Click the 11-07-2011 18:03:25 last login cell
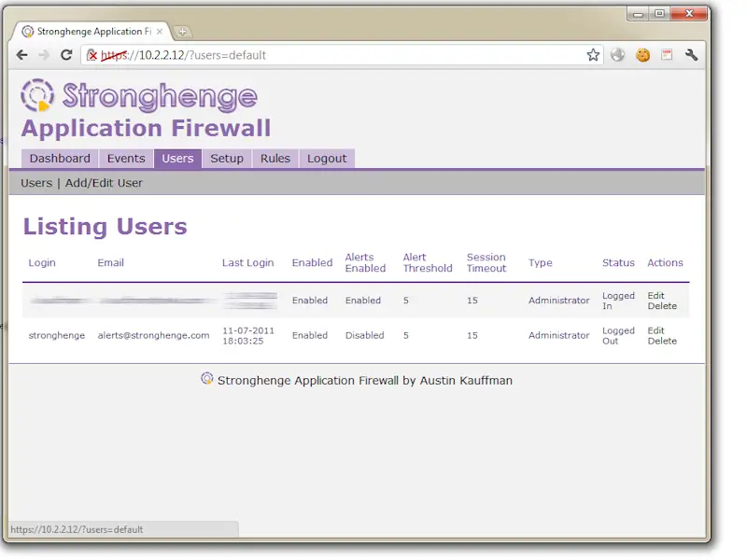747x560 pixels. 248,336
